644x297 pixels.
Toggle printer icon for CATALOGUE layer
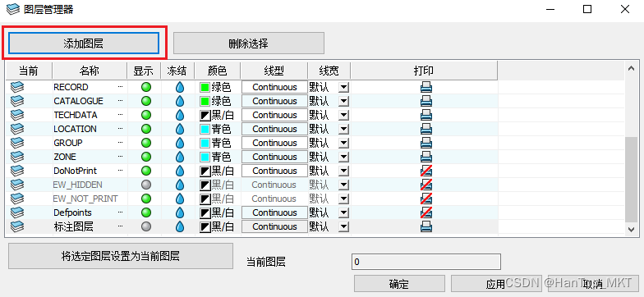coord(426,101)
